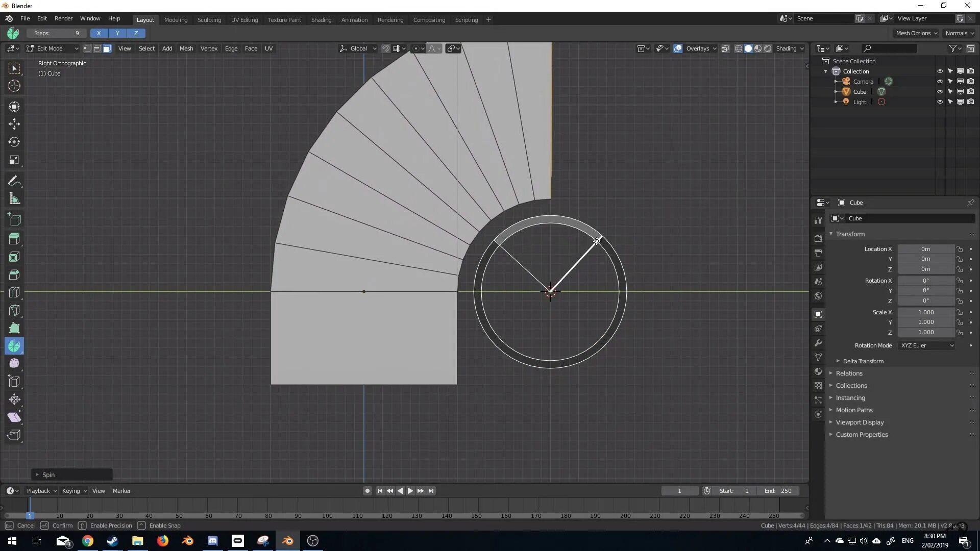Click the Scale X value field
980x551 pixels.
click(926, 312)
